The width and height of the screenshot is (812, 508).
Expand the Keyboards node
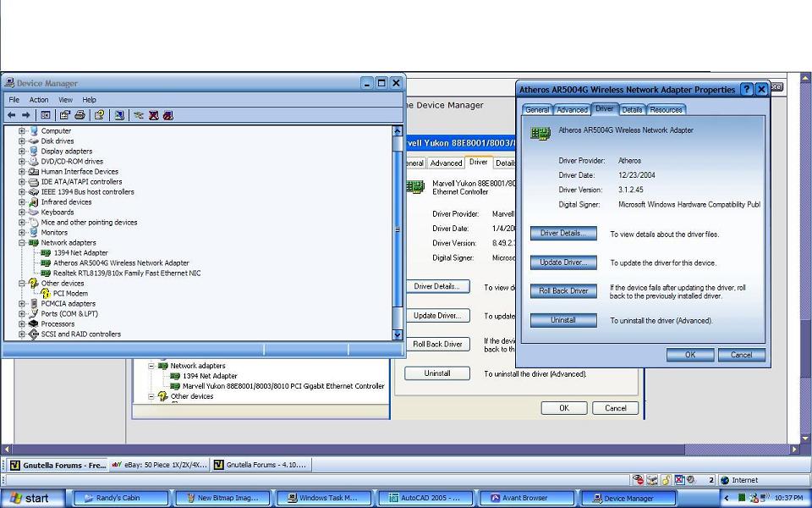pyautogui.click(x=22, y=213)
